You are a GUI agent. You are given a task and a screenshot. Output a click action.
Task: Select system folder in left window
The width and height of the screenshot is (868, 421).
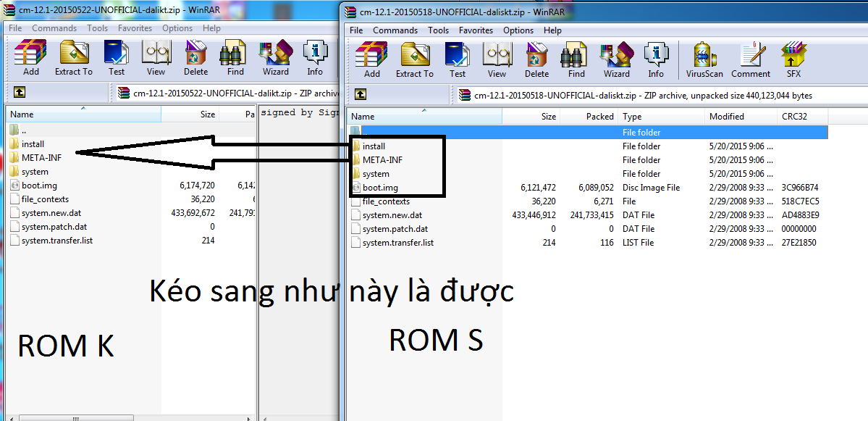coord(29,172)
